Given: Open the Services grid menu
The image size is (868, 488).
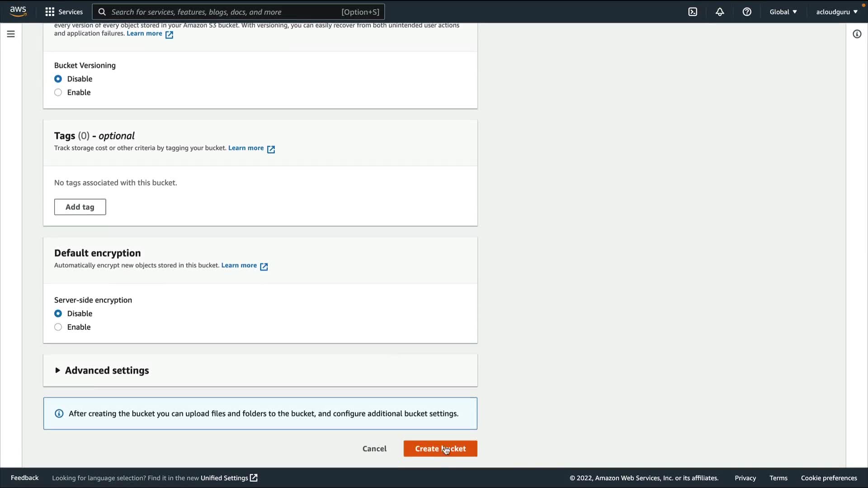Looking at the screenshot, I should [x=64, y=12].
